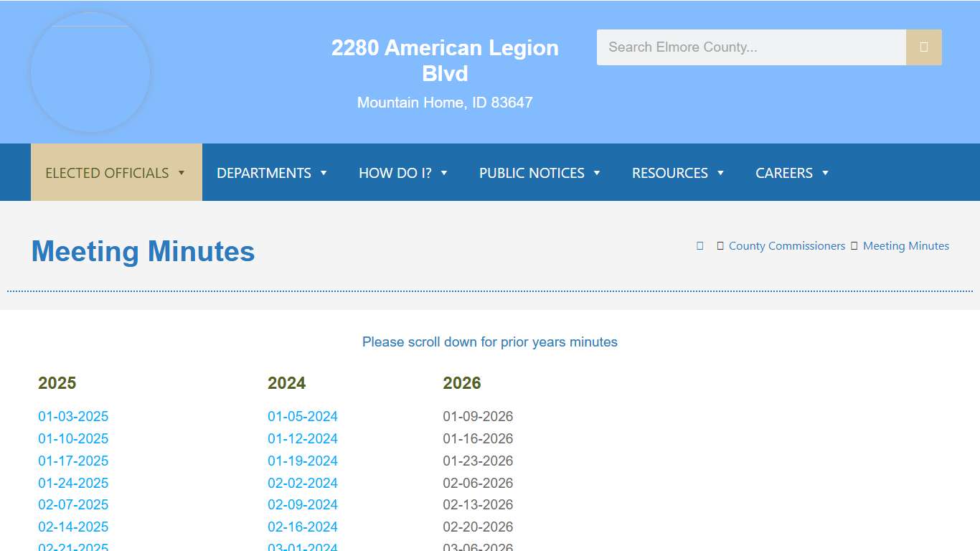Open the 03-01-2024 minutes link
The width and height of the screenshot is (980, 551).
pos(303,546)
